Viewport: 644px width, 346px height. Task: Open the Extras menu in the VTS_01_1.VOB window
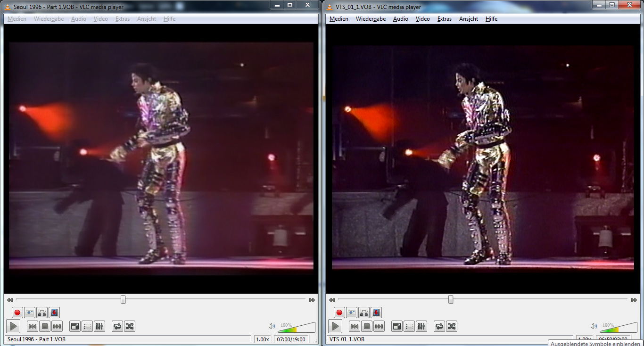[444, 19]
